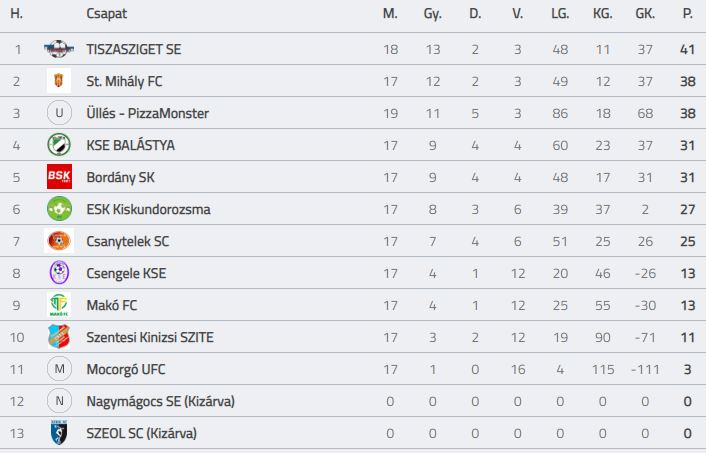This screenshot has width=706, height=453.
Task: Click the Csapat column header
Action: tap(107, 14)
